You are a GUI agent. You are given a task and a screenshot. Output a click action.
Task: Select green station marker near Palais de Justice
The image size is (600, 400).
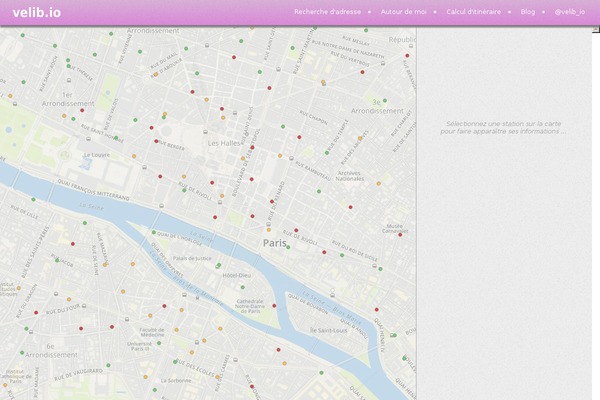(x=219, y=264)
